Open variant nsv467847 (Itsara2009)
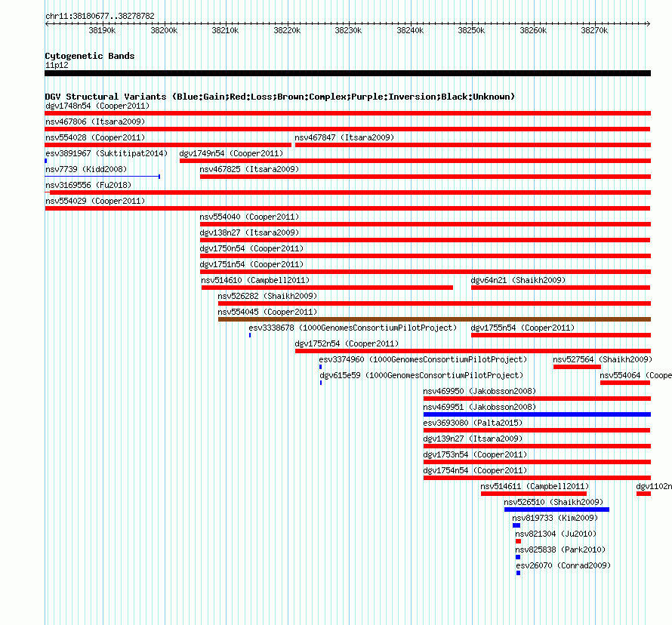 (x=344, y=137)
